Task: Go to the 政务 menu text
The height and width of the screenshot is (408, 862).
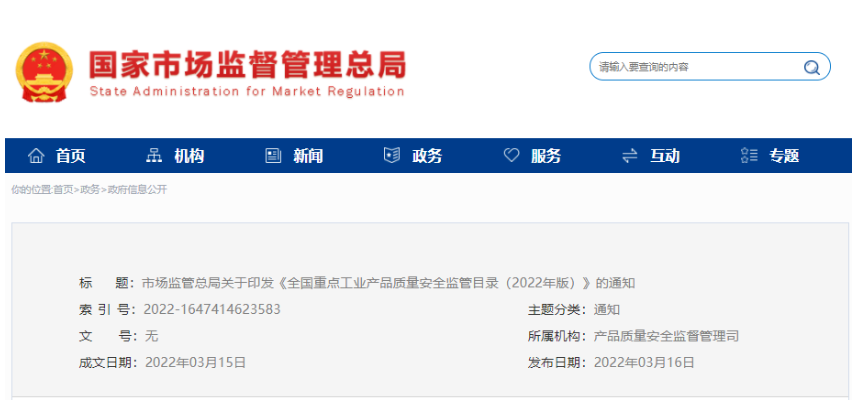Action: 427,156
